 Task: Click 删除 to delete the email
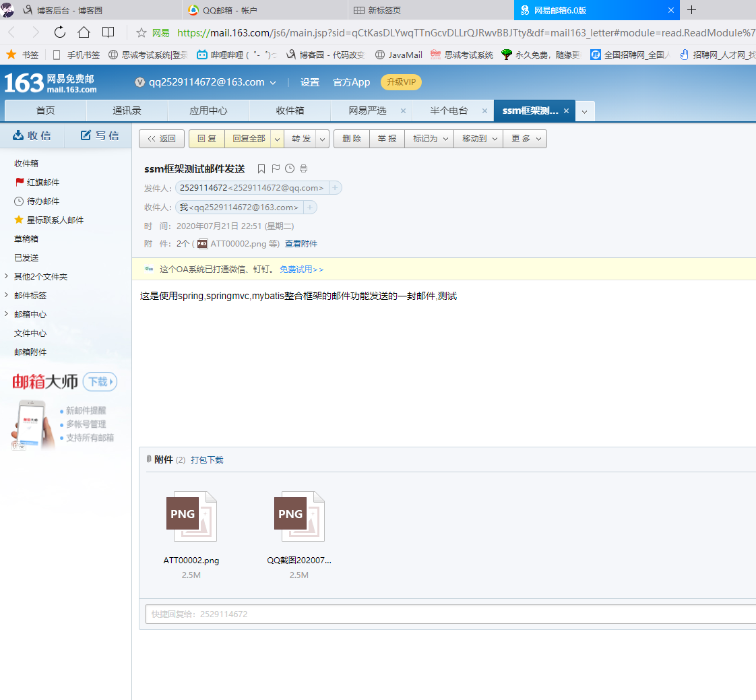[352, 139]
